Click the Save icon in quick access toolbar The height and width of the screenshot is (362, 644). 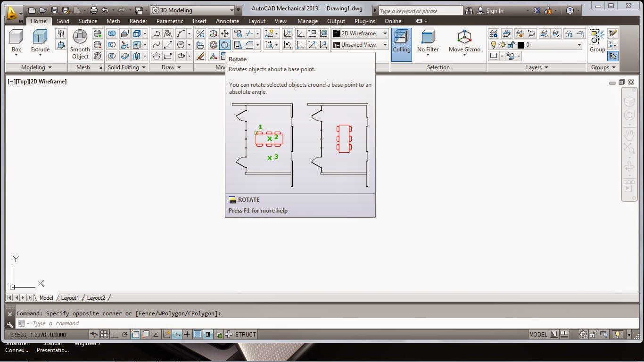[55, 10]
